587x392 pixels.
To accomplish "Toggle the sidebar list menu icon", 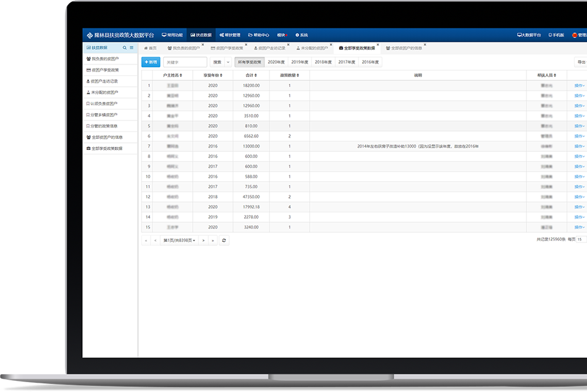I will (x=132, y=48).
